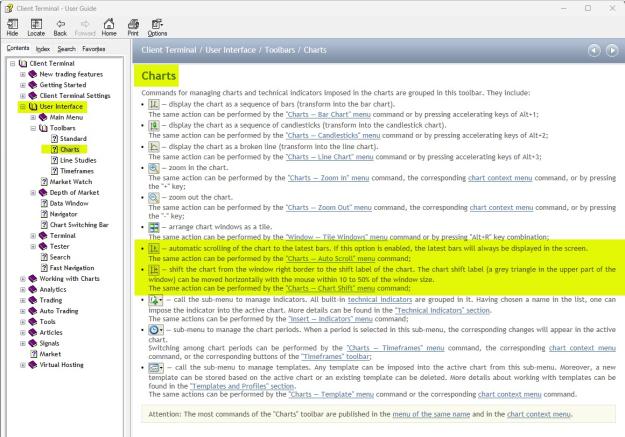Expand the Terminal tree node

tap(33, 236)
